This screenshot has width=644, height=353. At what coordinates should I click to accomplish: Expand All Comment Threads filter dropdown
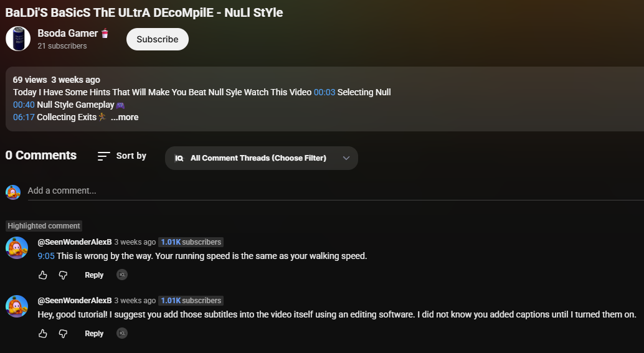[262, 158]
